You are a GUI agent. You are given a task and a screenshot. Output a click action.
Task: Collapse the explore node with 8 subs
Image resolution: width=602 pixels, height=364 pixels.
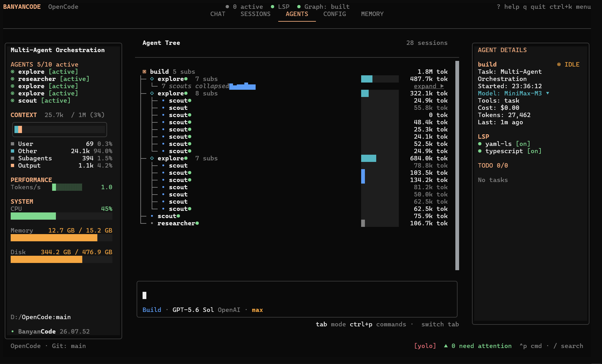(152, 93)
